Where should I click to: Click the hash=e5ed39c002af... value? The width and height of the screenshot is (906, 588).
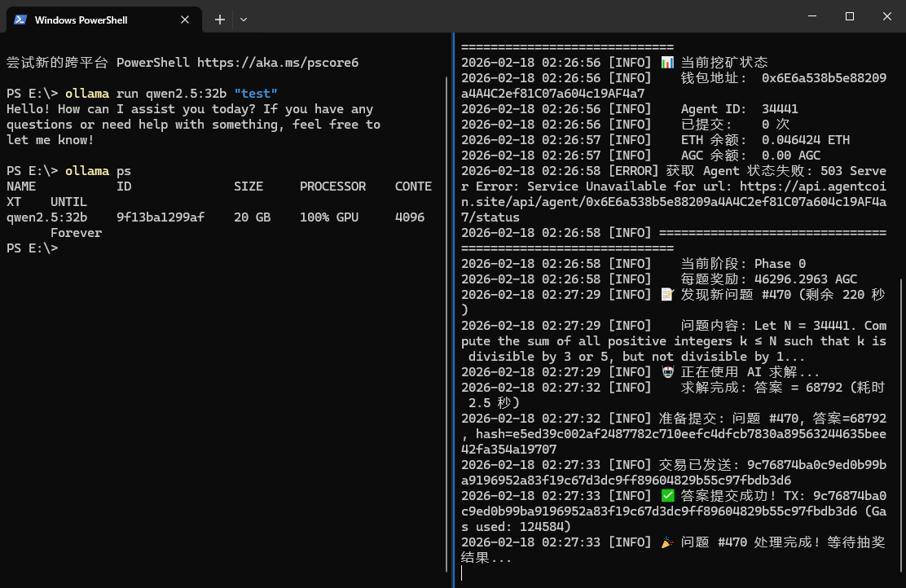[674, 442]
